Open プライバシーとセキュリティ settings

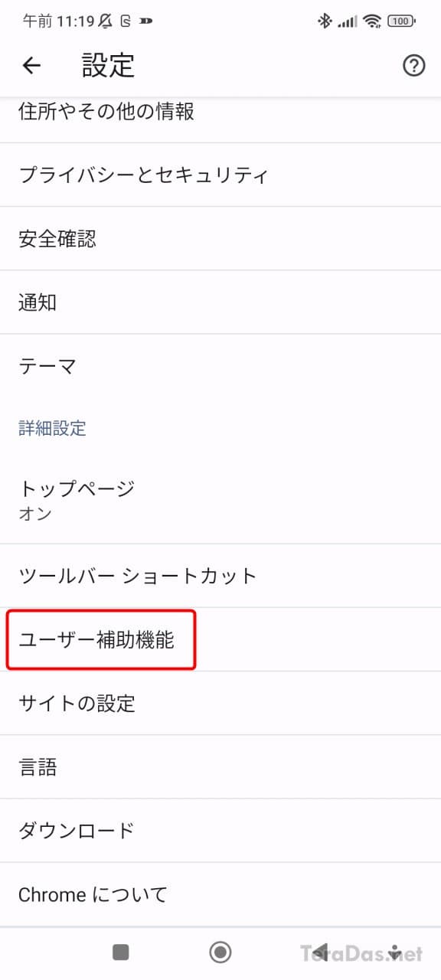tap(220, 175)
